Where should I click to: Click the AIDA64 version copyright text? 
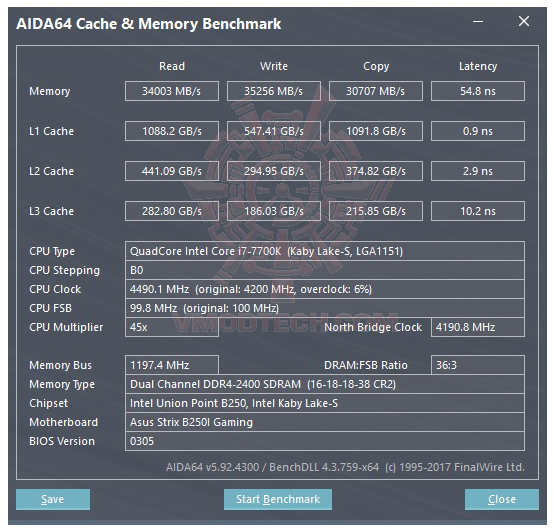345,467
